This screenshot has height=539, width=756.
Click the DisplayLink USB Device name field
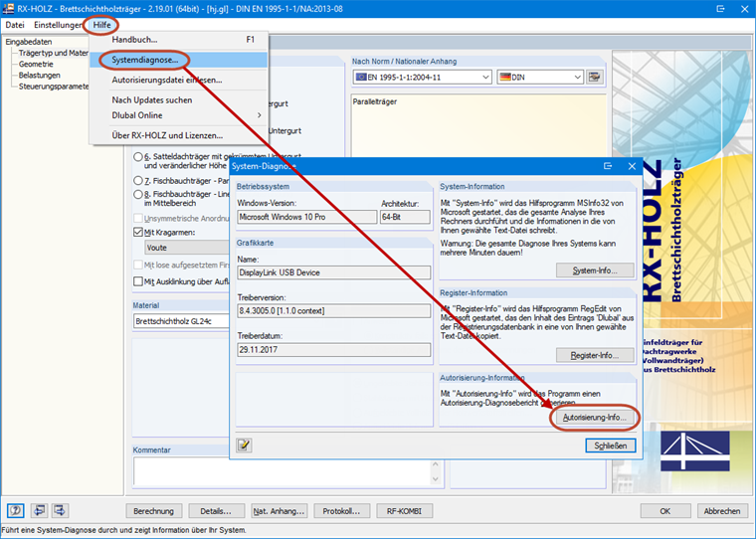[x=333, y=272]
